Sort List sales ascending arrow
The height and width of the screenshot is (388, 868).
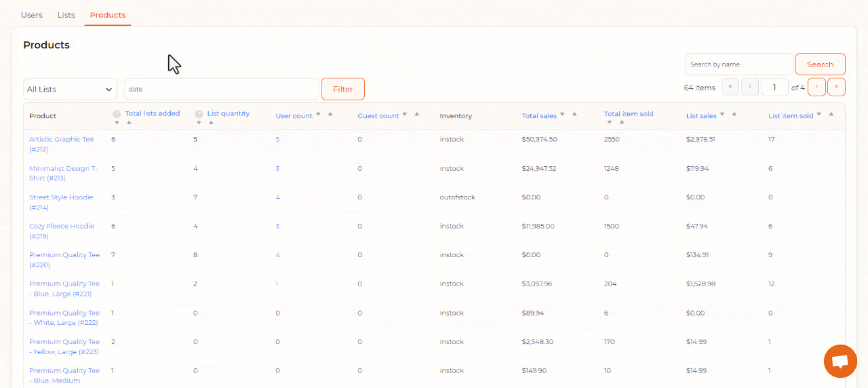pos(734,115)
